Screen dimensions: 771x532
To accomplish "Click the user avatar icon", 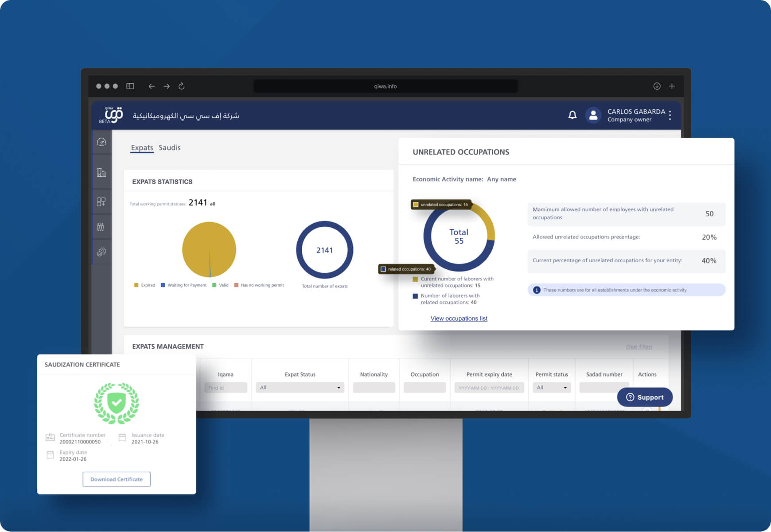I will coord(593,116).
